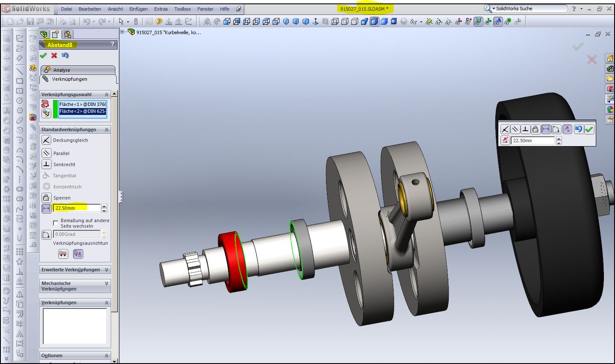Select Fläche<1>@DIN 3760 in selection list
This screenshot has height=364, width=615.
tap(82, 104)
